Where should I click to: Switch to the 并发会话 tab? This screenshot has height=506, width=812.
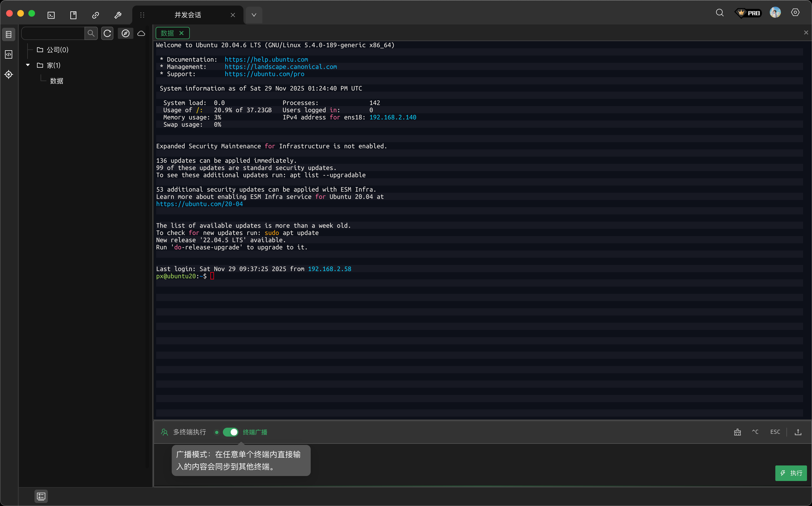coord(188,15)
